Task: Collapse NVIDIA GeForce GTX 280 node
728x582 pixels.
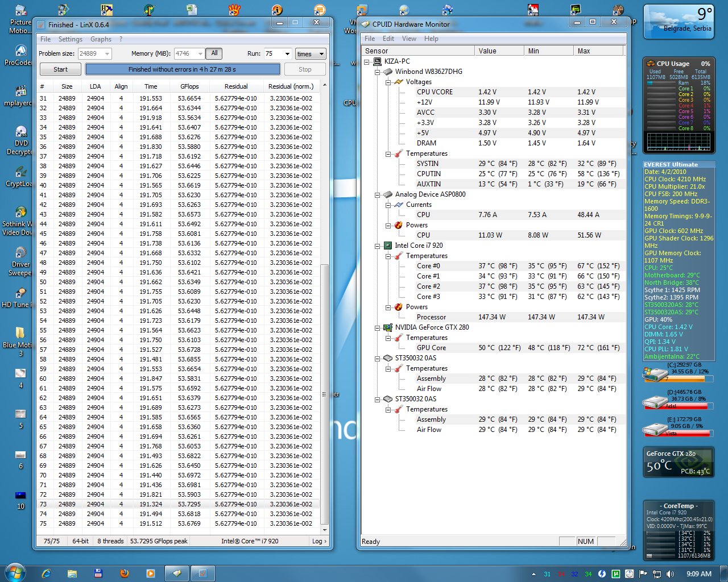Action: 377,327
